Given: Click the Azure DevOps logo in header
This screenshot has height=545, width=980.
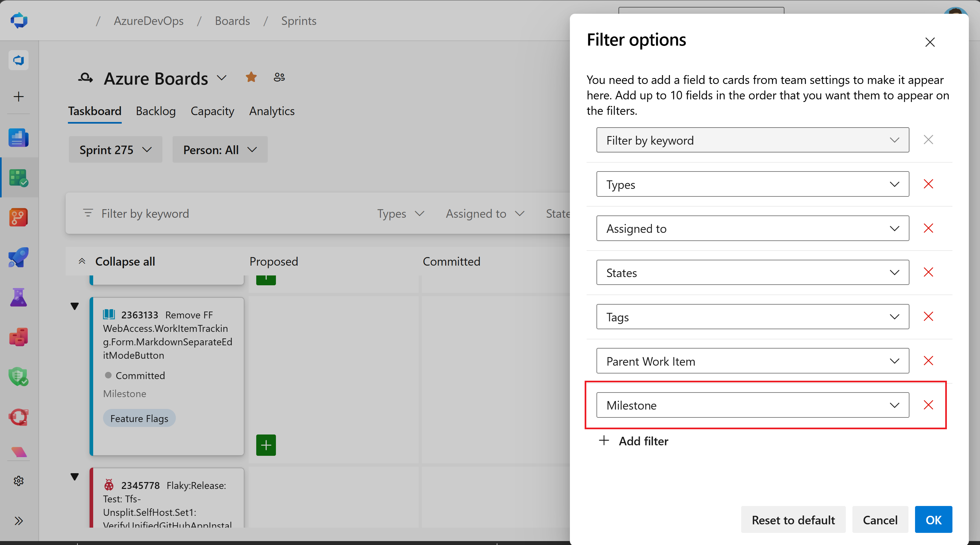Looking at the screenshot, I should coord(19,21).
